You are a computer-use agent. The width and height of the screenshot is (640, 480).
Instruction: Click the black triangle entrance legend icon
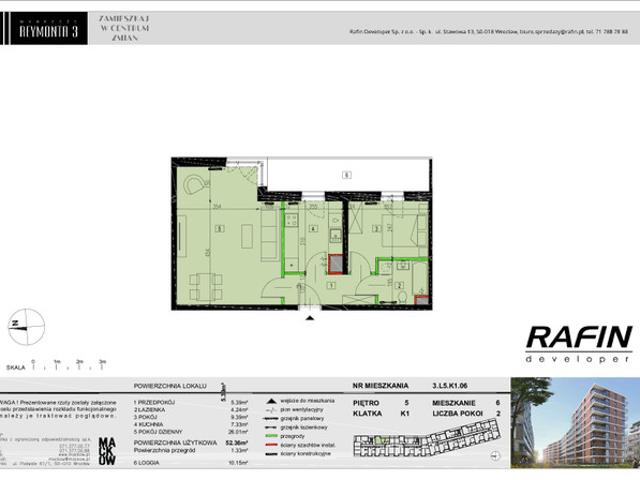pos(270,401)
